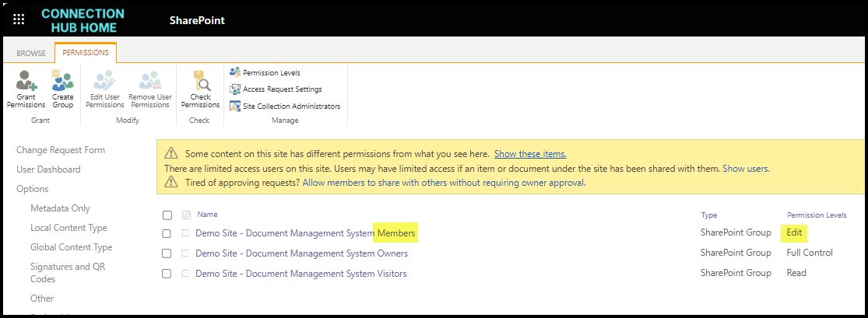Select Metadata Only under Options
The height and width of the screenshot is (318, 868).
[x=60, y=208]
